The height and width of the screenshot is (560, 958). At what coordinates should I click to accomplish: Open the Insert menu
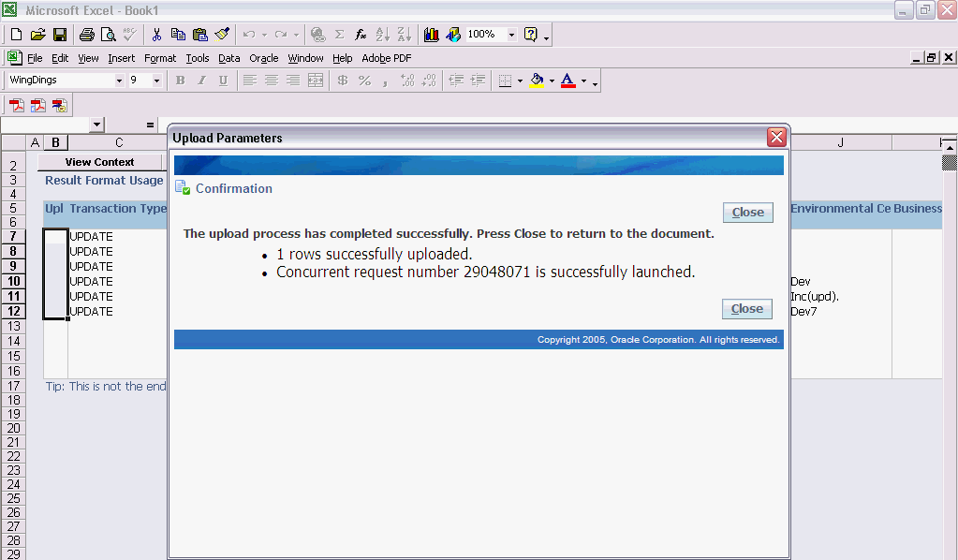coord(121,58)
